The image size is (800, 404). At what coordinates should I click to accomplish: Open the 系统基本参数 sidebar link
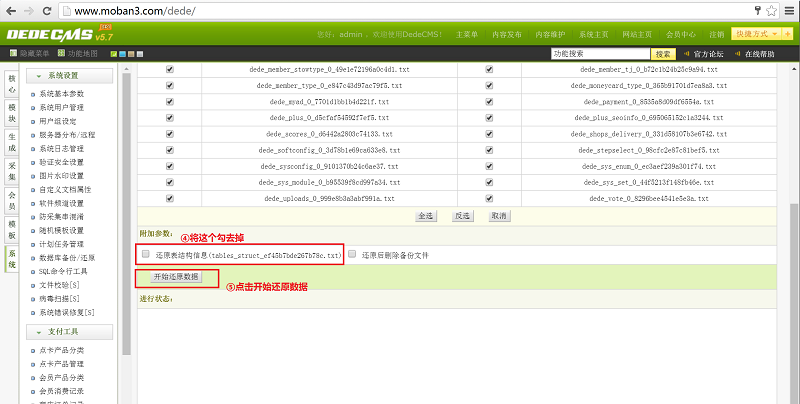(x=61, y=94)
